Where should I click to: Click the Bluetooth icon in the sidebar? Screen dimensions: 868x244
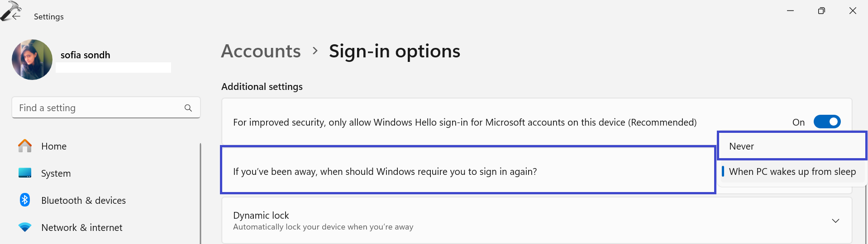point(25,200)
